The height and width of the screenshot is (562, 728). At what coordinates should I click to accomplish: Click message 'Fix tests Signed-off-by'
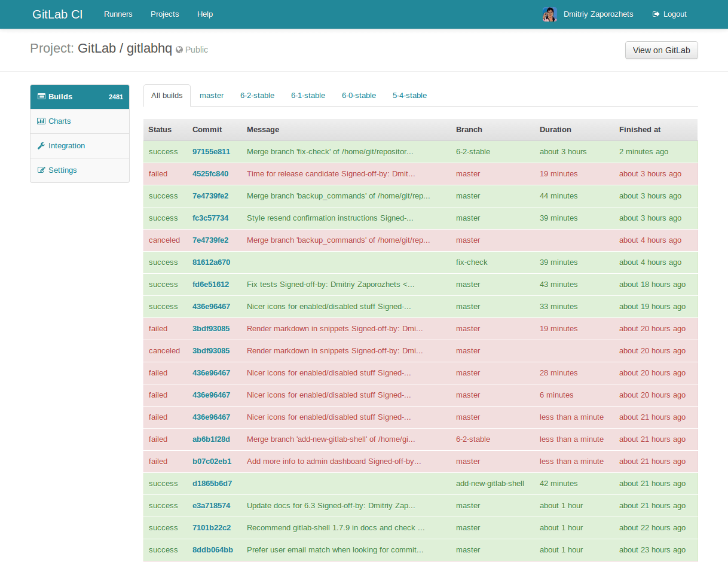[331, 285]
